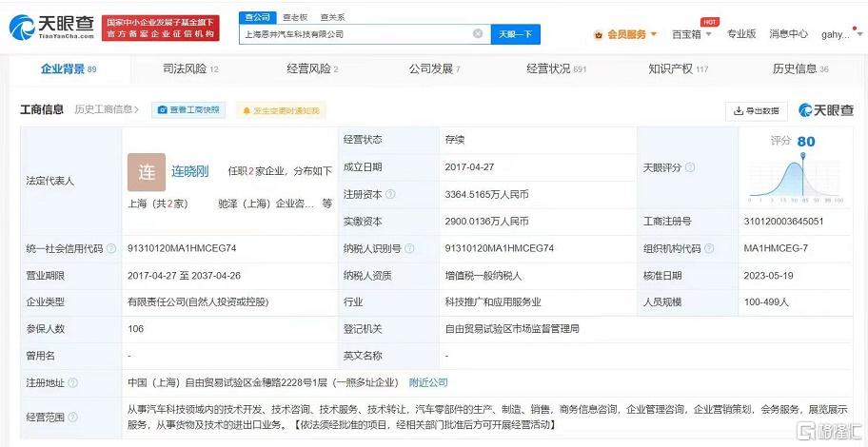868x447 pixels.
Task: Click the 参保人数 value 106
Action: pos(135,329)
